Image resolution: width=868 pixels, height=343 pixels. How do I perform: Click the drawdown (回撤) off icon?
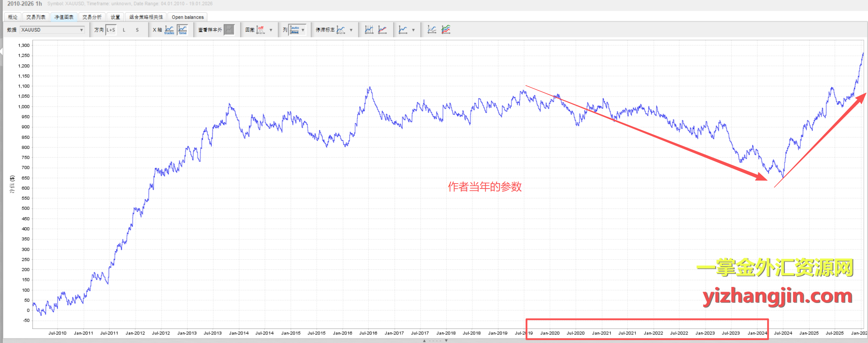click(x=260, y=30)
